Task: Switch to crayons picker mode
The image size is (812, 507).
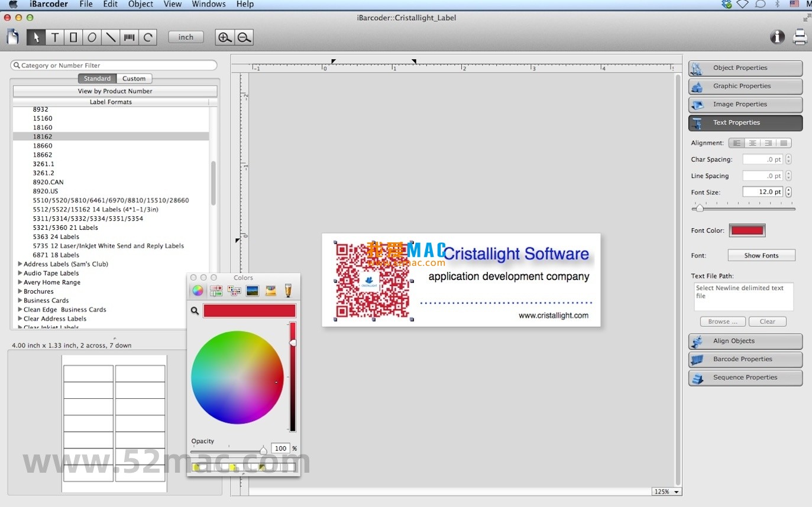Action: click(271, 291)
